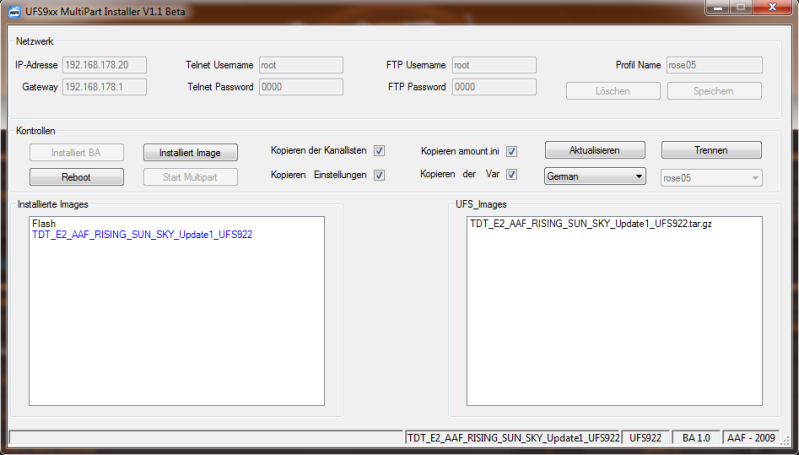
Task: Select the tar.gz file in UFS_Images list
Action: 590,224
